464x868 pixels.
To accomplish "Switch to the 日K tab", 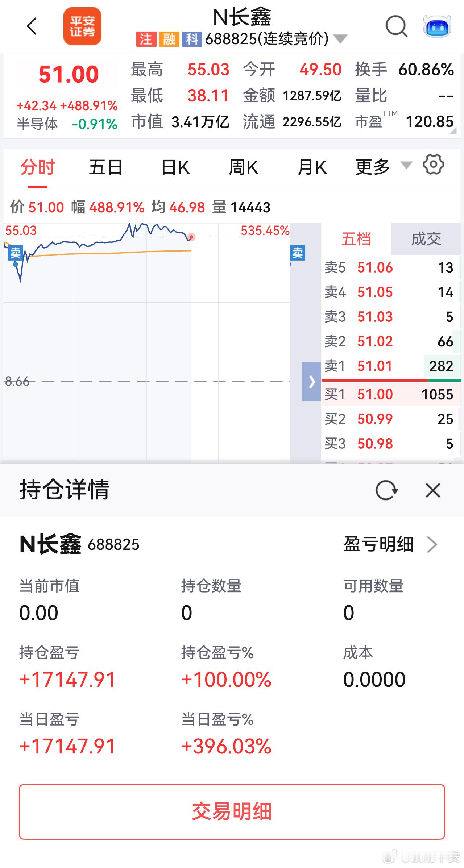I will 175,167.
